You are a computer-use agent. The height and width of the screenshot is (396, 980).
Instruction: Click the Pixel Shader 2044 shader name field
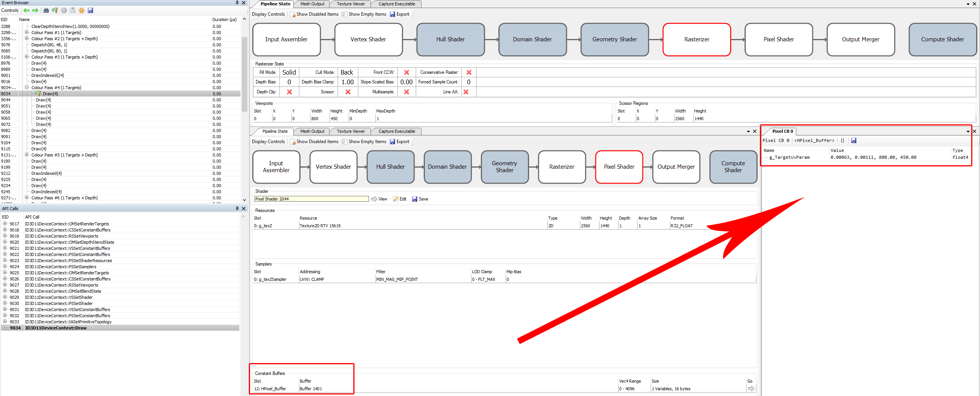point(311,199)
